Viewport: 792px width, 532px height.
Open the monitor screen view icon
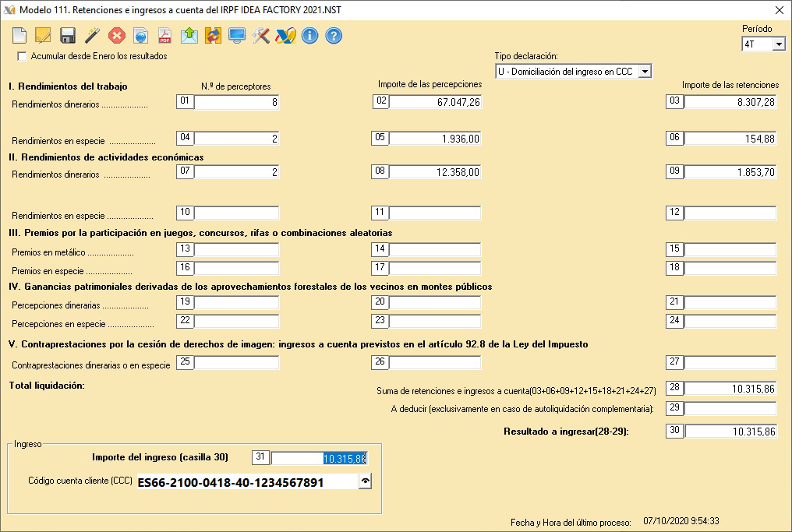pos(237,35)
